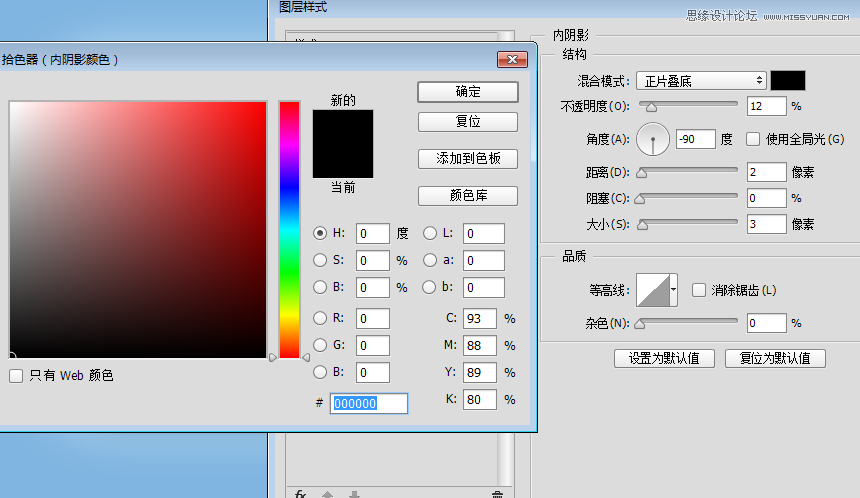This screenshot has width=860, height=498.
Task: Click the fx add effect icon
Action: 300,494
